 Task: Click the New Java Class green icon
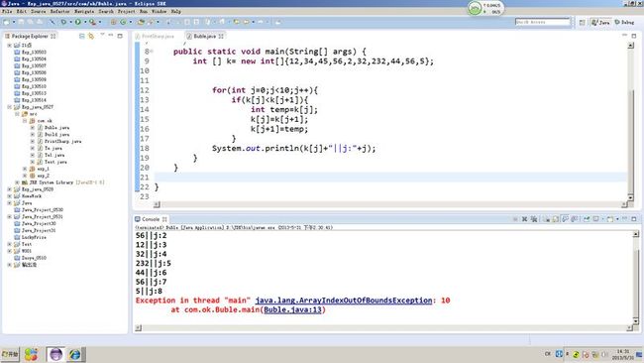pos(123,22)
